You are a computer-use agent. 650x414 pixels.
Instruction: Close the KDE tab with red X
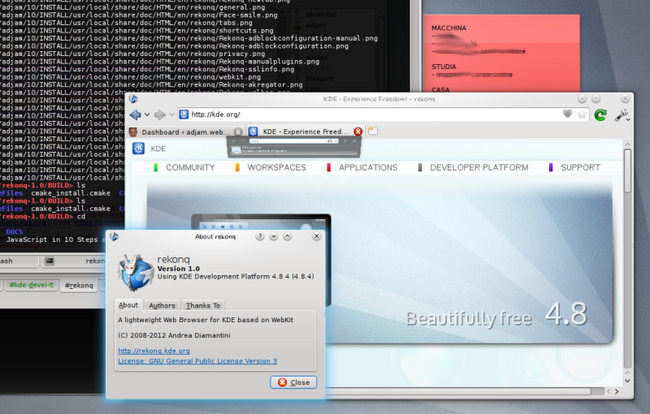click(358, 131)
